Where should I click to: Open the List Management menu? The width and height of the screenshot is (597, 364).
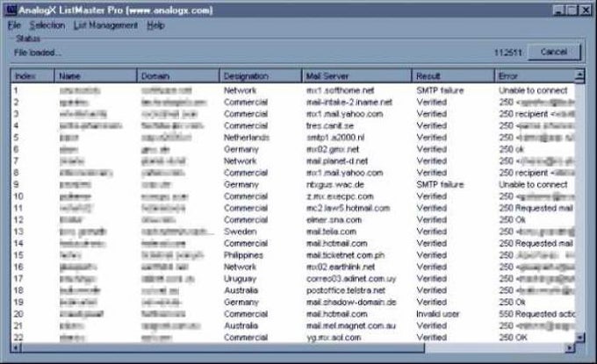pyautogui.click(x=105, y=25)
